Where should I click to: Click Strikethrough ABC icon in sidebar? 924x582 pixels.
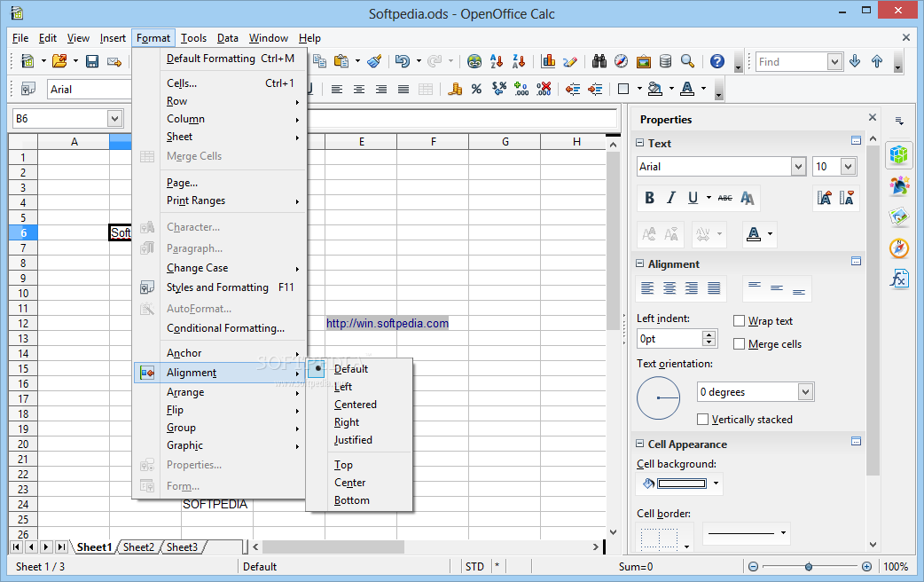coord(724,198)
